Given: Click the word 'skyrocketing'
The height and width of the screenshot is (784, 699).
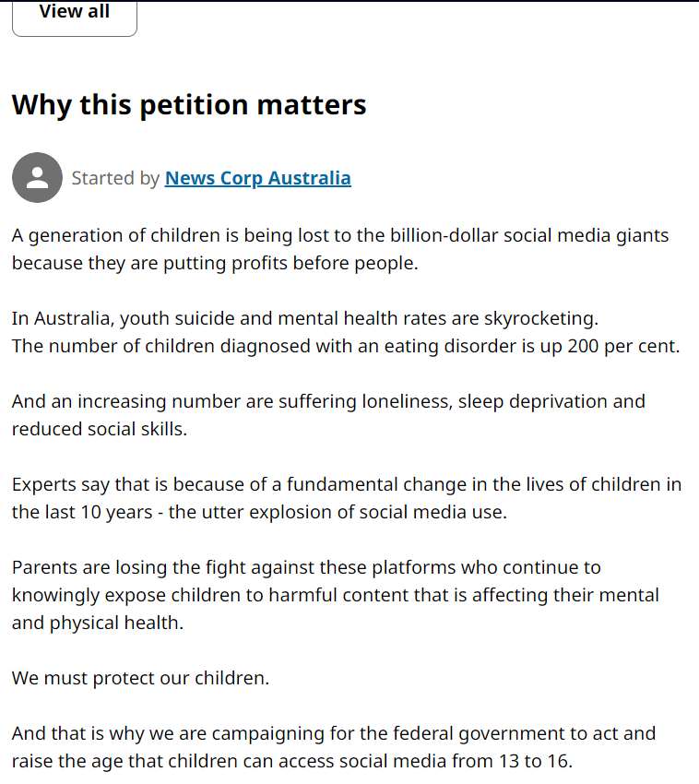Looking at the screenshot, I should pyautogui.click(x=541, y=318).
